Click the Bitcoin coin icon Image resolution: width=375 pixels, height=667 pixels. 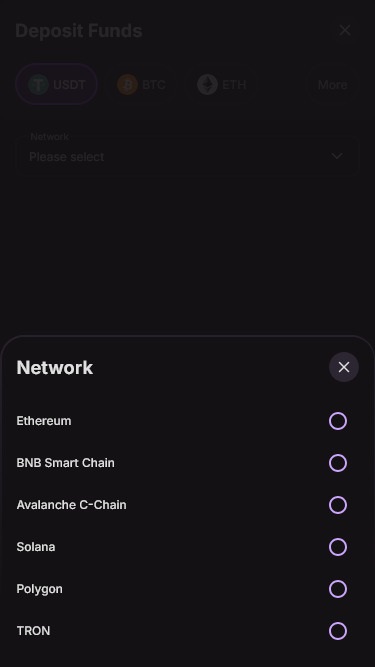[x=127, y=84]
